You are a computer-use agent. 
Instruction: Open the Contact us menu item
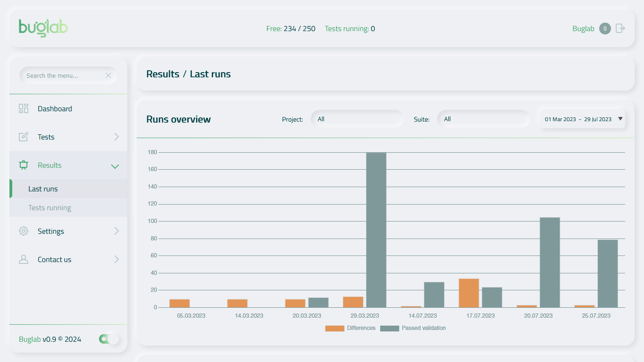pos(68,259)
